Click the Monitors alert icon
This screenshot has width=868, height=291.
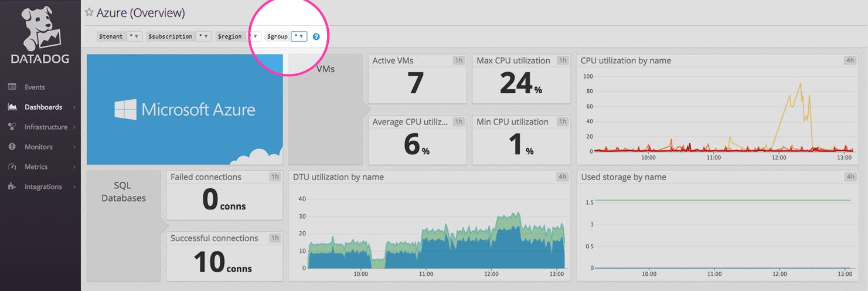[x=12, y=147]
